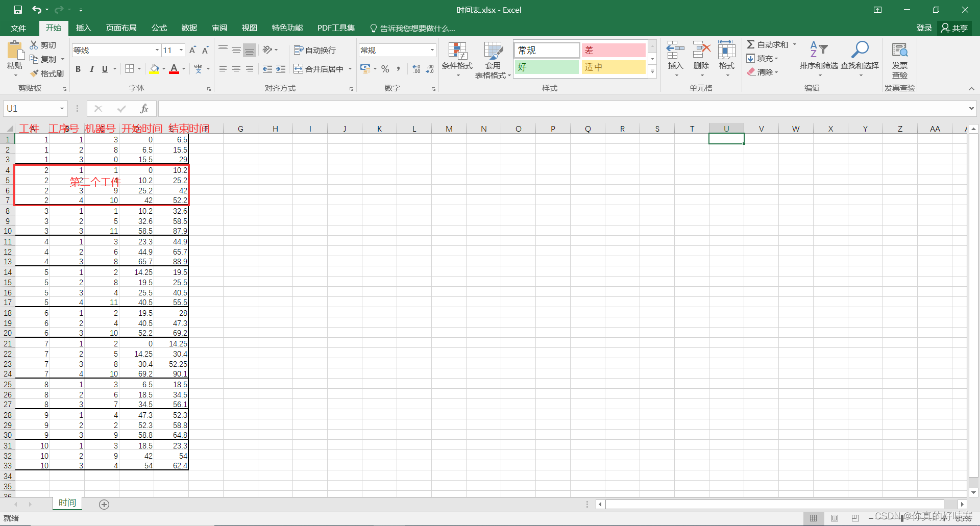Click the Undo arrow icon

36,10
